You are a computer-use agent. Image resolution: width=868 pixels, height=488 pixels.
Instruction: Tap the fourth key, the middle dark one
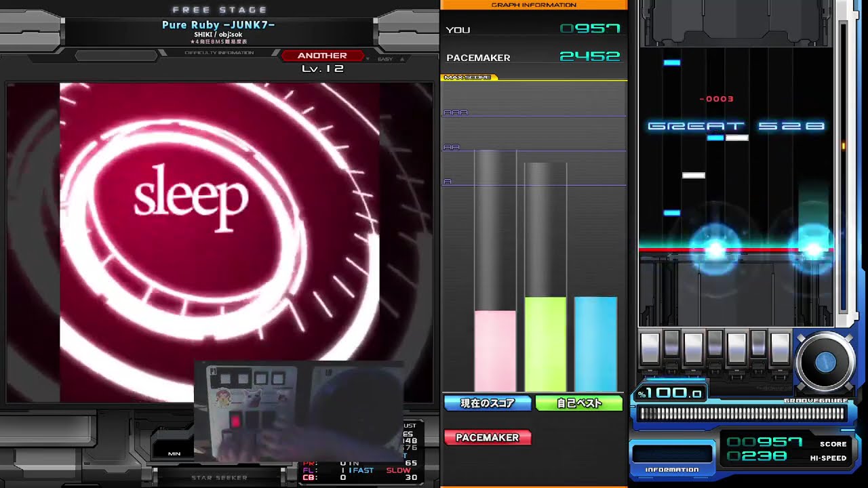[715, 344]
